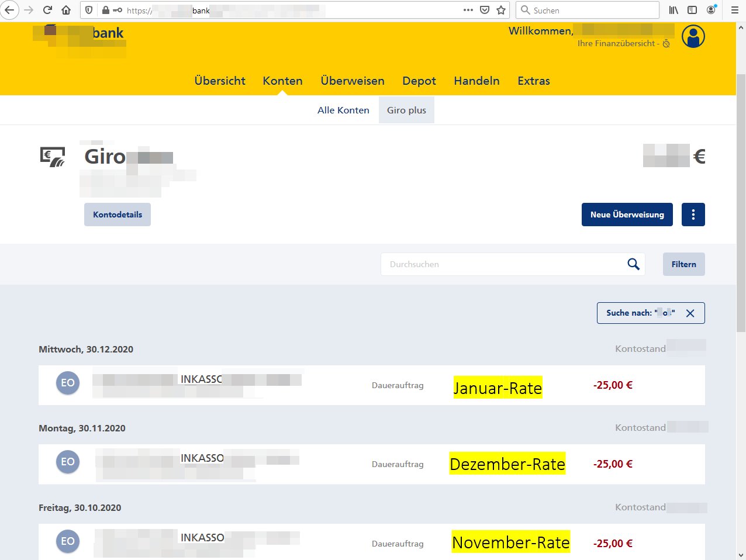Go to browser home page icon
The height and width of the screenshot is (560, 746).
pos(66,10)
